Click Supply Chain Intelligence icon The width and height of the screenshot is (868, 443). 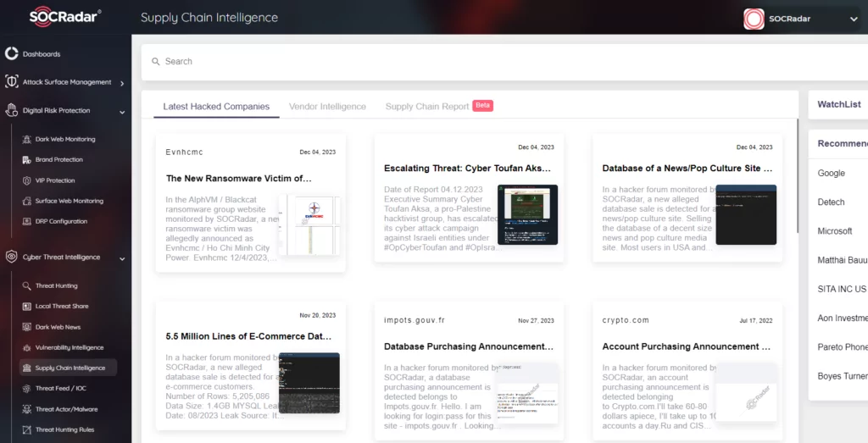pyautogui.click(x=26, y=368)
